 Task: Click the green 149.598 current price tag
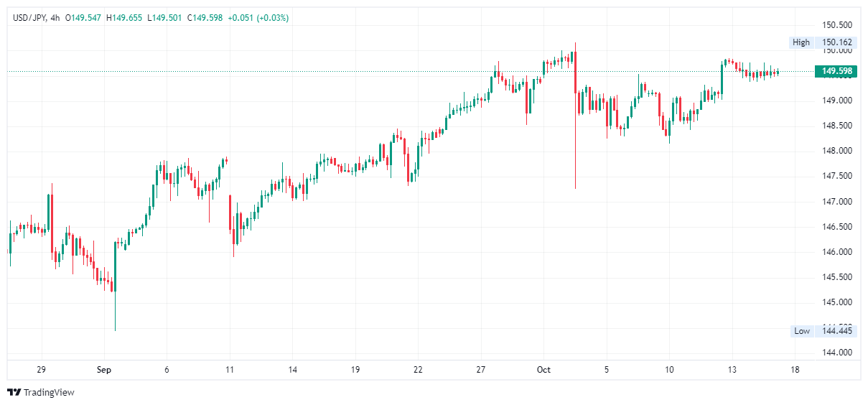pyautogui.click(x=837, y=71)
